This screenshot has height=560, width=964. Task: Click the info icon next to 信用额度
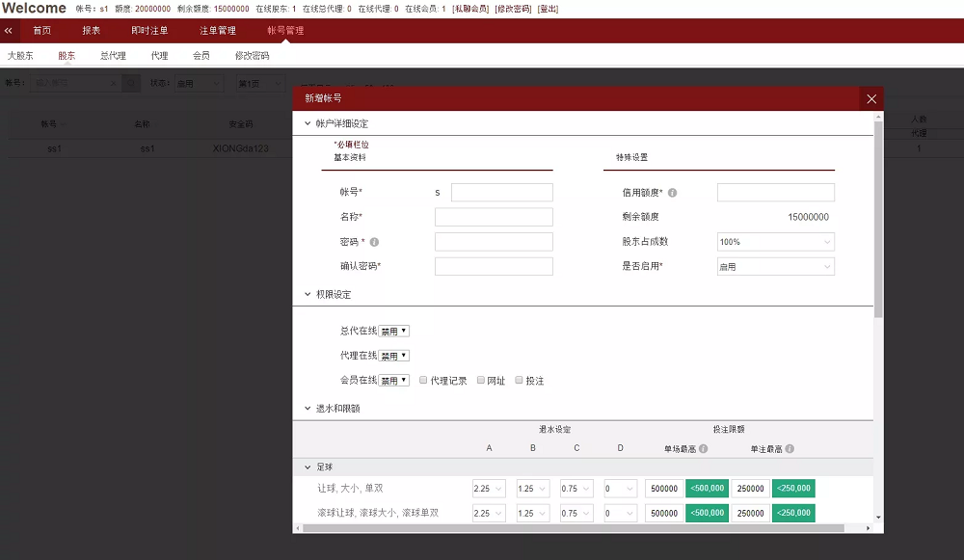(x=673, y=192)
